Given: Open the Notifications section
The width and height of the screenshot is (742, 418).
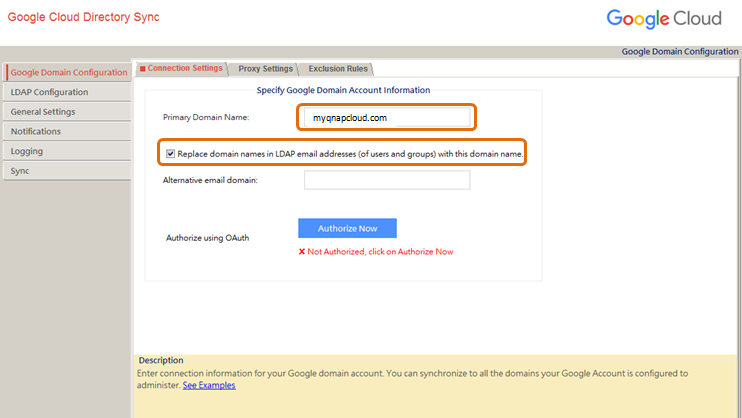Looking at the screenshot, I should coord(36,131).
